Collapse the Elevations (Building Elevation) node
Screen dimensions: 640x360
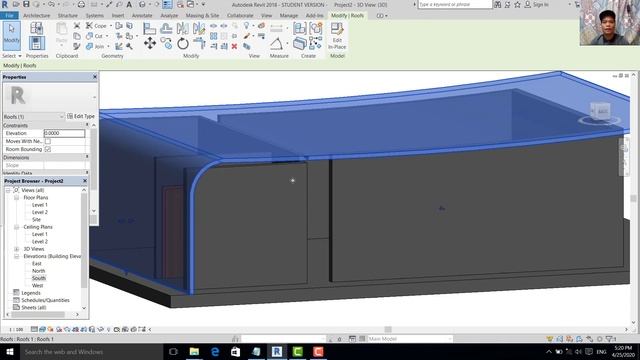[x=16, y=256]
